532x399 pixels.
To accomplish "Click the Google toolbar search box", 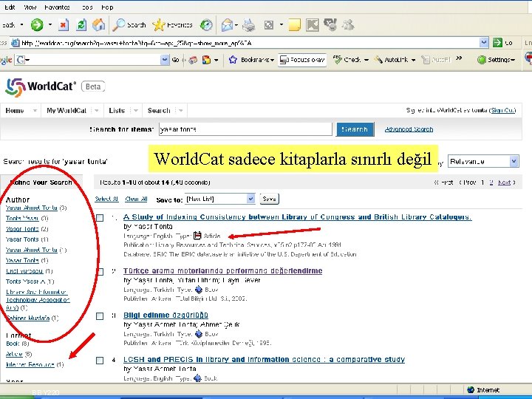I will 93,60.
